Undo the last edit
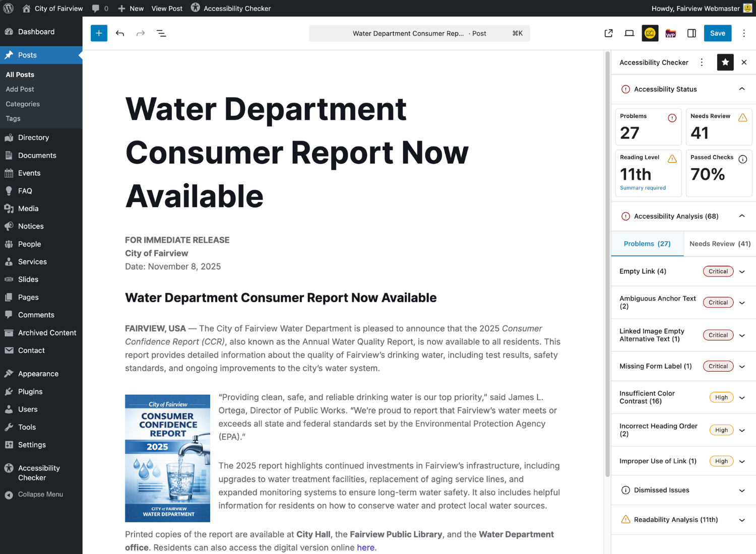The height and width of the screenshot is (554, 756). point(120,33)
